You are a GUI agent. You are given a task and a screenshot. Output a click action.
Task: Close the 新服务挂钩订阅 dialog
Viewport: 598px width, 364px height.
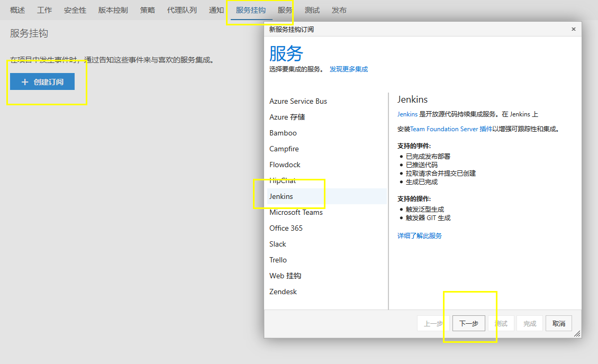coord(573,29)
